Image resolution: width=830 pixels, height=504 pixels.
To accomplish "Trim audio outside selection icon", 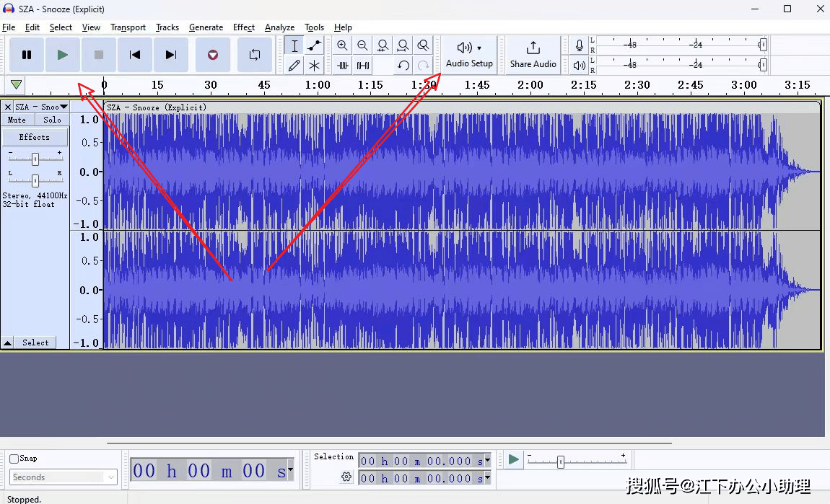I will [343, 66].
